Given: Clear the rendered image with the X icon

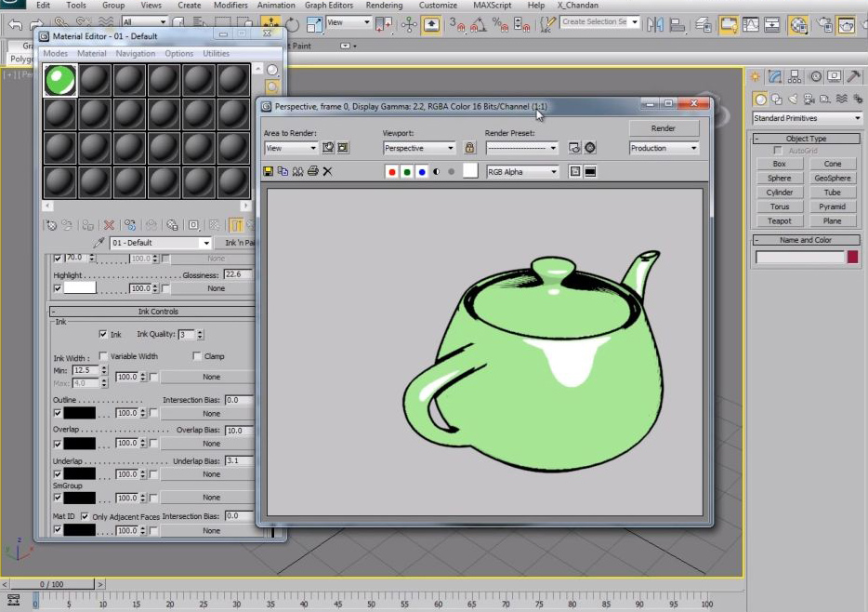Looking at the screenshot, I should (x=327, y=171).
